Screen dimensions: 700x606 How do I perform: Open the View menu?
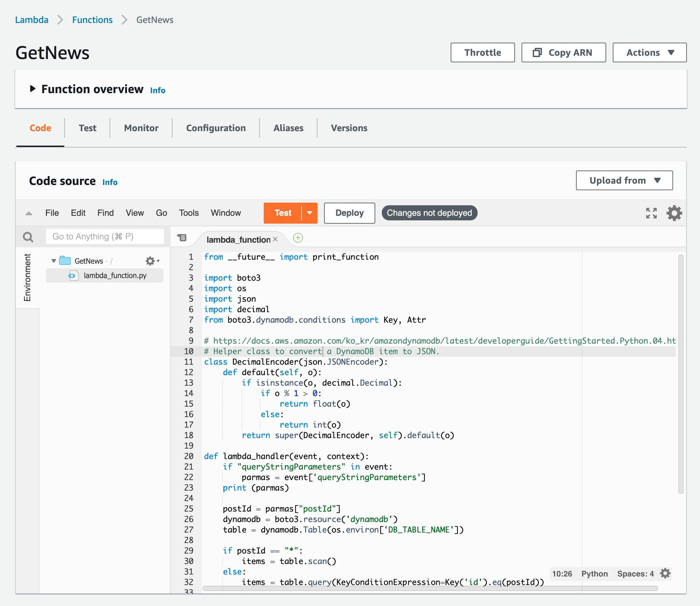pyautogui.click(x=135, y=213)
